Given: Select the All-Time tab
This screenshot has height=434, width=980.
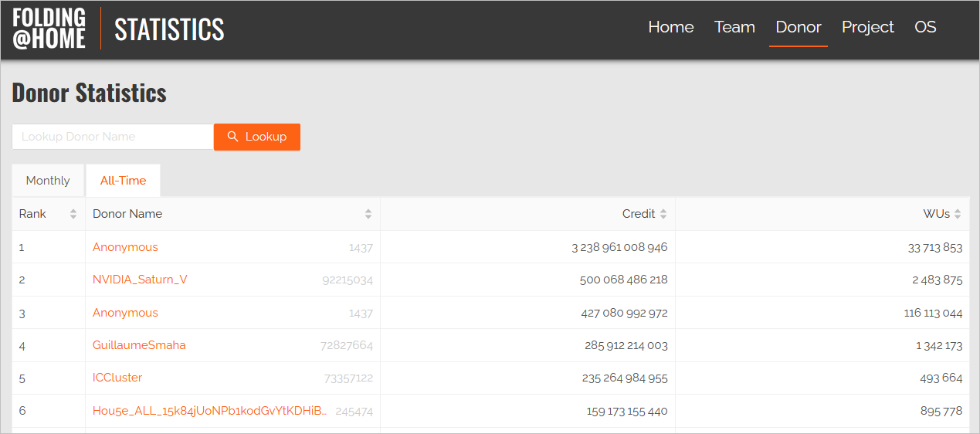Looking at the screenshot, I should (x=123, y=181).
